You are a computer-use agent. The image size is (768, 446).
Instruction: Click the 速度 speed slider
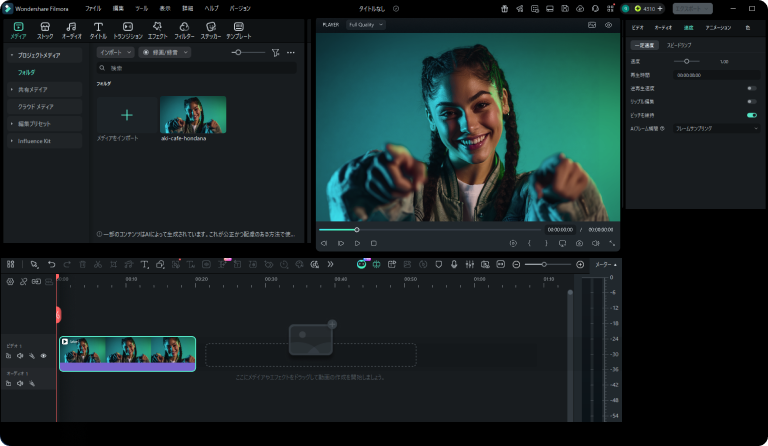click(686, 62)
